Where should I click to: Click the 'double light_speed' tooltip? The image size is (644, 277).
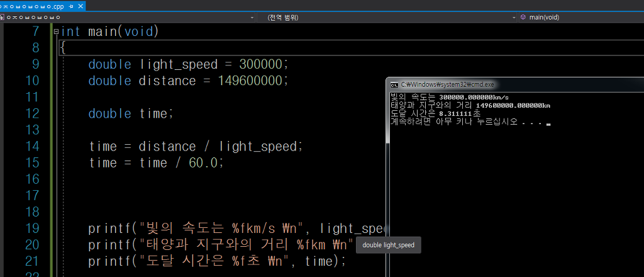tap(388, 245)
